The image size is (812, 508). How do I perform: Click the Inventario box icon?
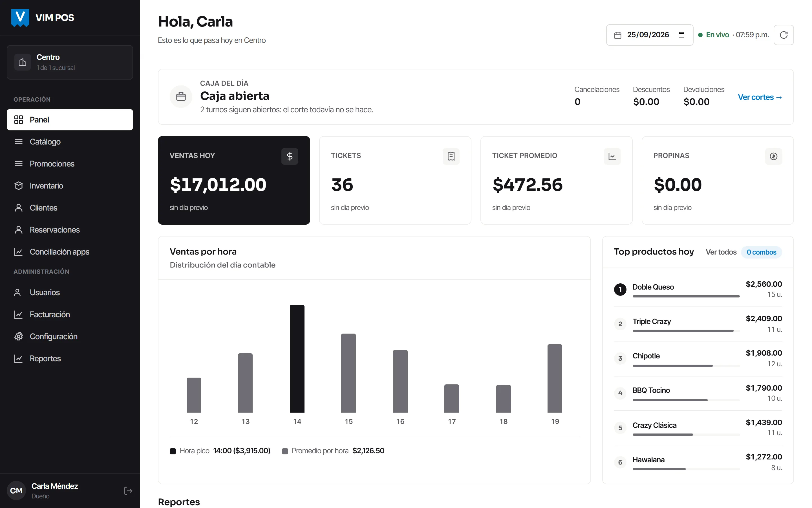coord(19,186)
